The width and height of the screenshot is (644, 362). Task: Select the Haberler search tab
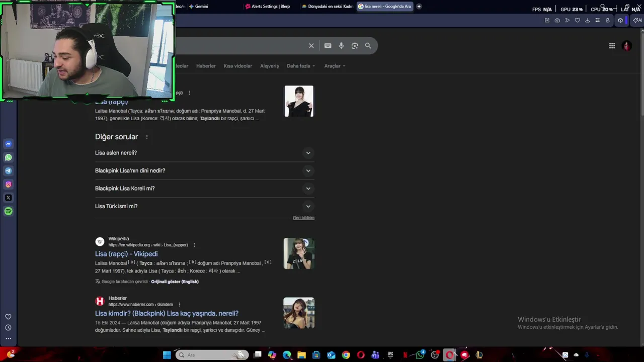(x=206, y=66)
